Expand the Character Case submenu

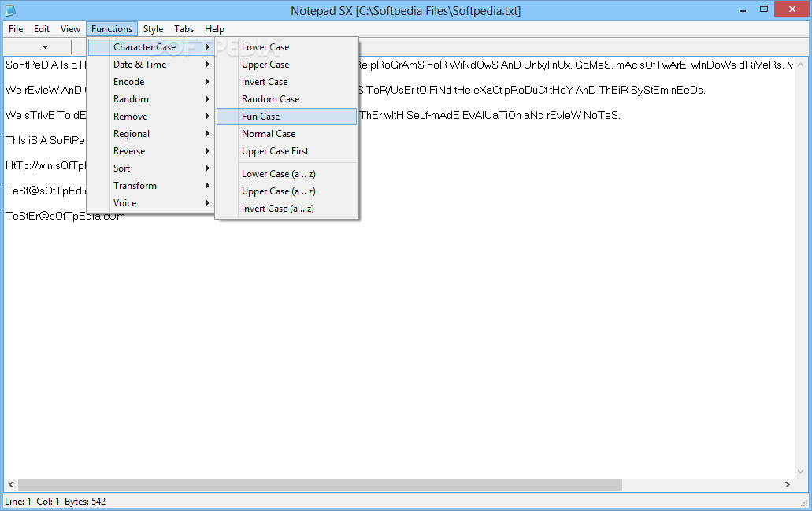(151, 47)
